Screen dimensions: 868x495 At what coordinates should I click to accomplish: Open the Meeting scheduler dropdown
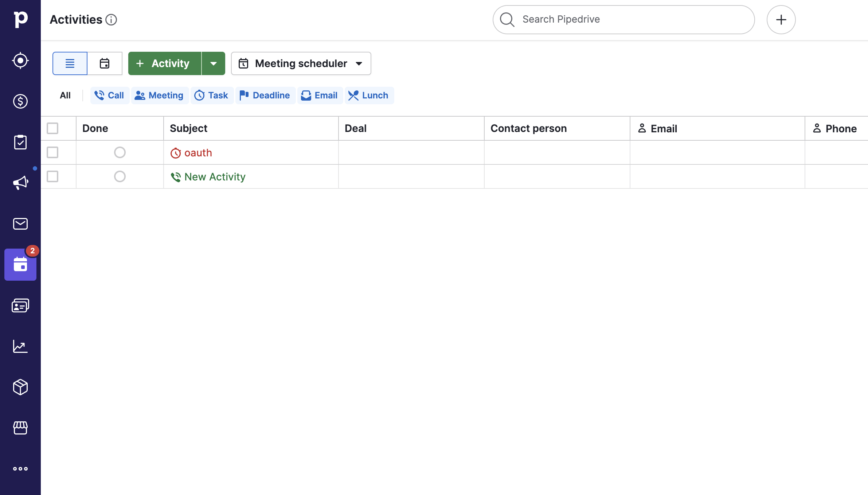(301, 63)
